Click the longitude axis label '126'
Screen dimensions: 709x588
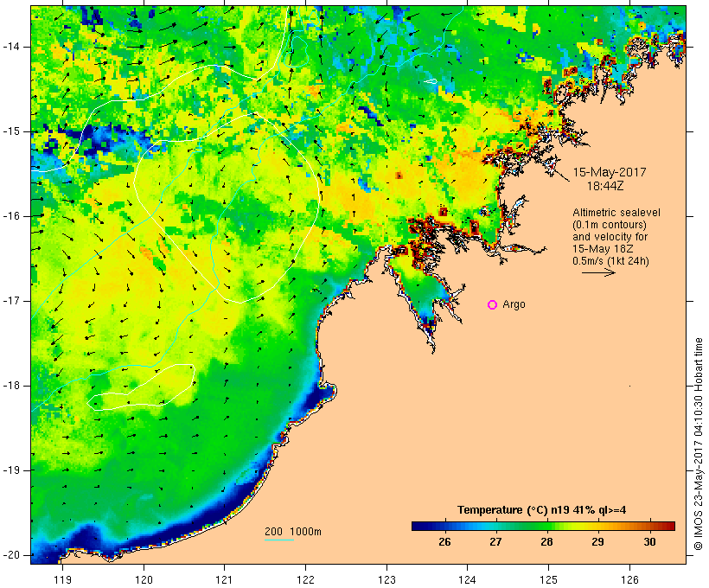[x=629, y=579]
